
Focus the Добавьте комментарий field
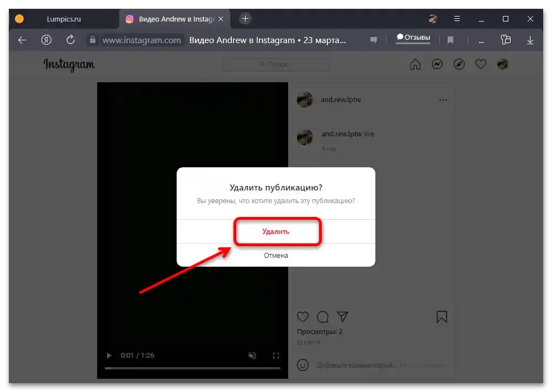[x=356, y=365]
